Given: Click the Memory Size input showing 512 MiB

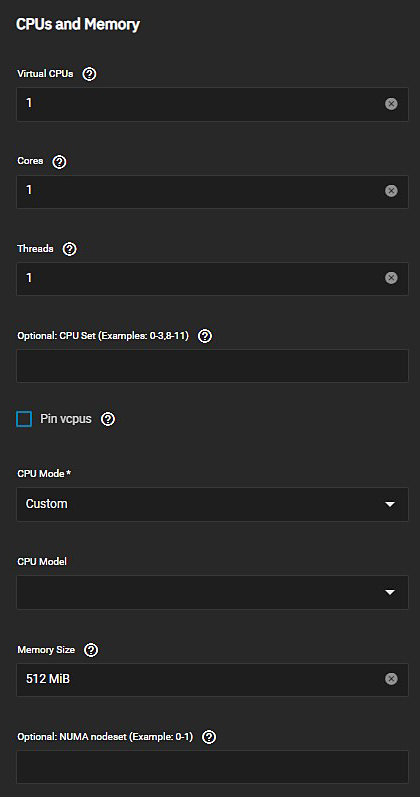Looking at the screenshot, I should [x=212, y=680].
